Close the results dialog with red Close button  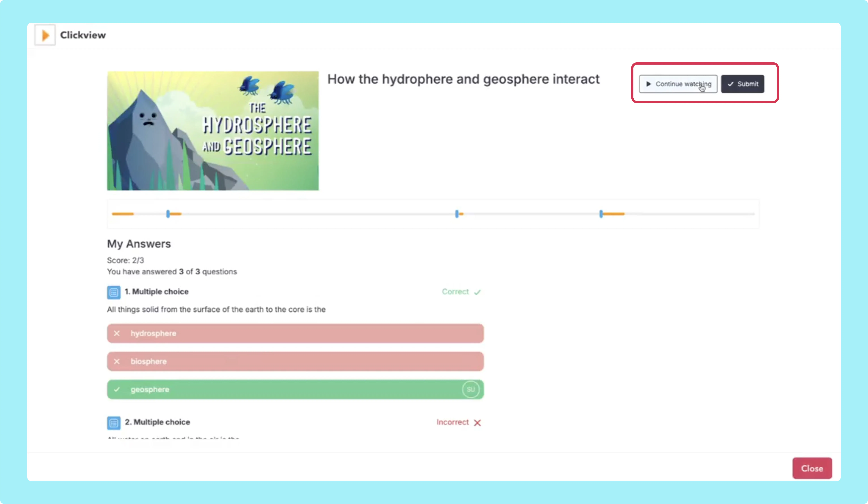click(812, 468)
